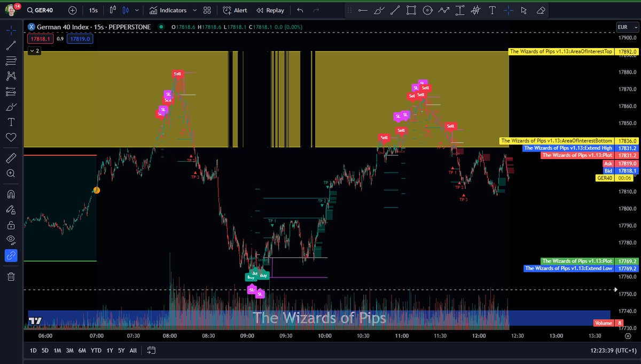This screenshot has width=641, height=364.
Task: Click the blue 17819.0 buy price button
Action: coord(81,39)
